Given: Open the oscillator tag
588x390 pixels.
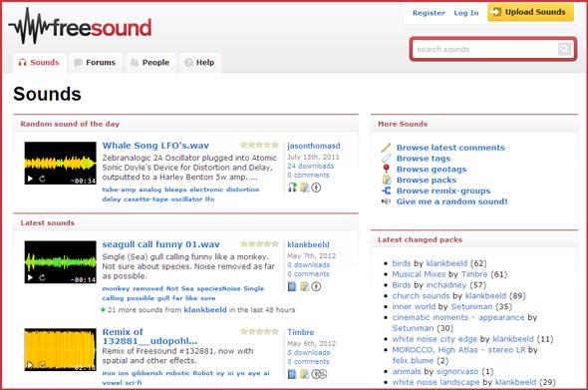Looking at the screenshot, I should point(186,199).
